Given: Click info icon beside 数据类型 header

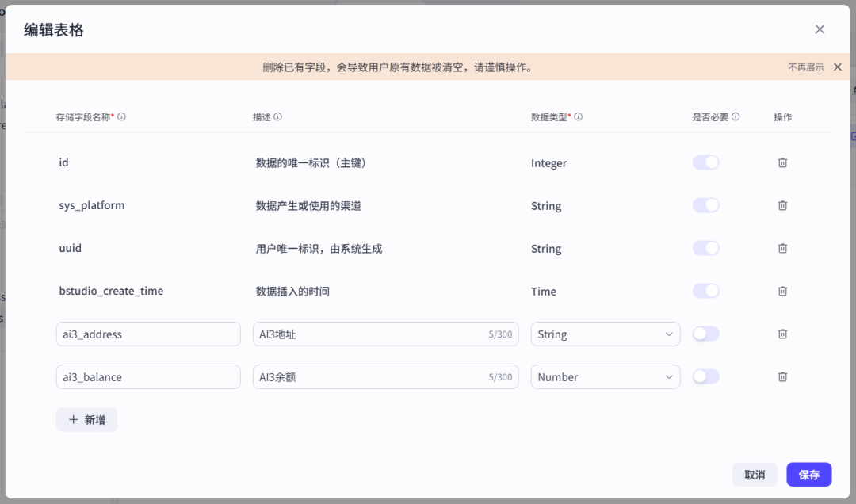Looking at the screenshot, I should point(578,116).
